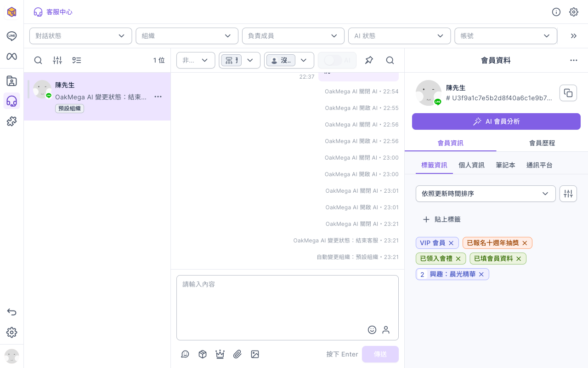Open the conversation list checklist icon
Viewport: 588px width, 368px height.
click(77, 60)
